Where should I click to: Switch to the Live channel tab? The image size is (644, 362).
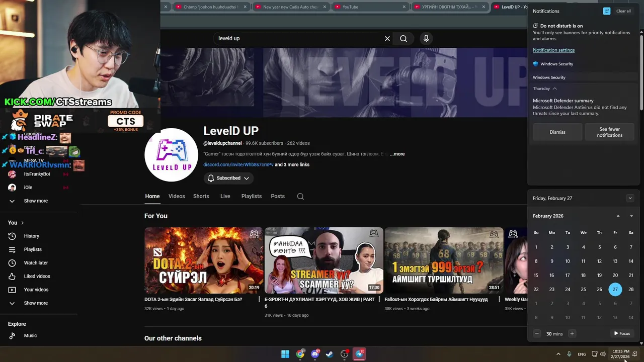[225, 196]
